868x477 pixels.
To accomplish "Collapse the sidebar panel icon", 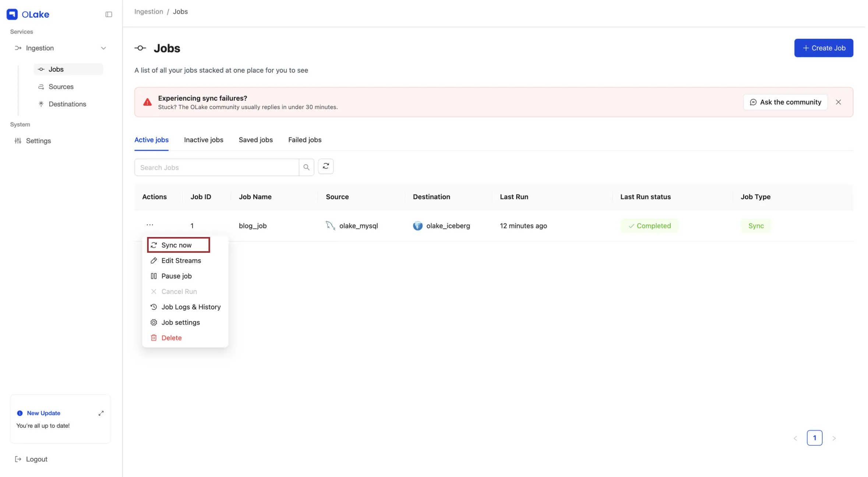I will [x=109, y=14].
